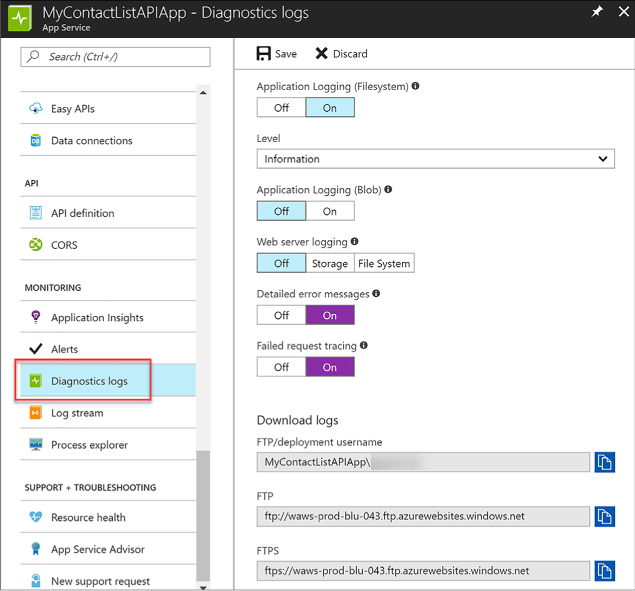Click the Log stream orange icon
Screen dimensions: 635x591
36,412
